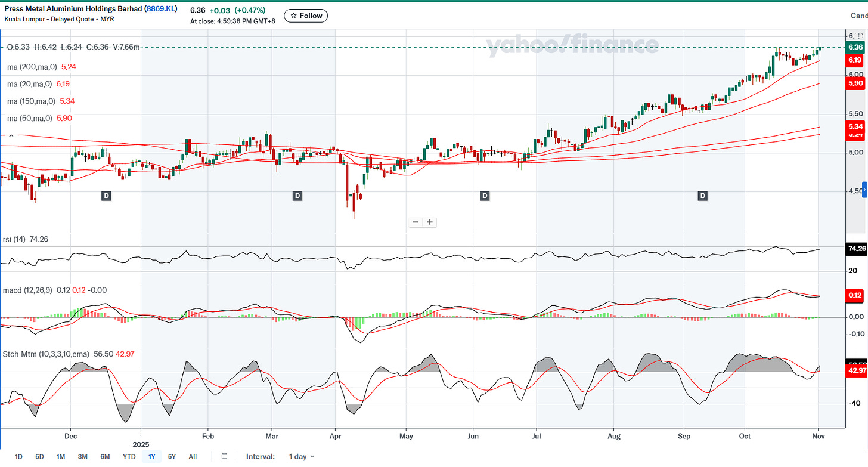868x467 pixels.
Task: Open the dividend marker in September
Action: point(703,196)
